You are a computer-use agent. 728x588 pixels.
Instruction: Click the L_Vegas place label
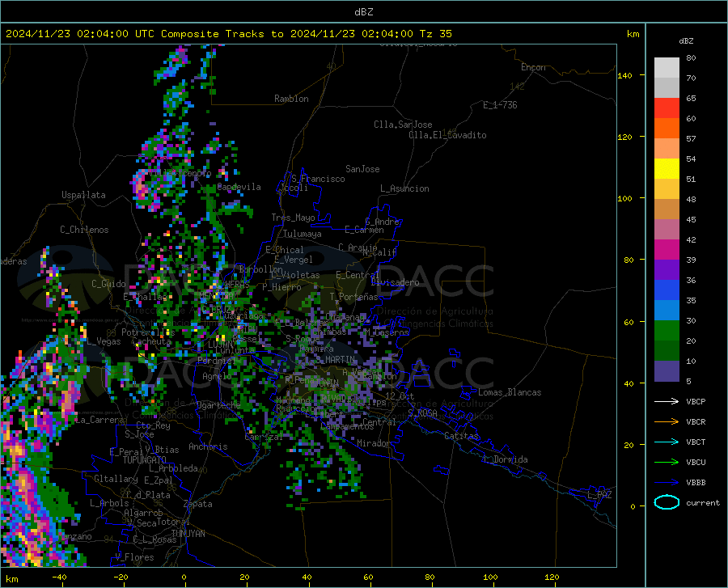tap(104, 341)
